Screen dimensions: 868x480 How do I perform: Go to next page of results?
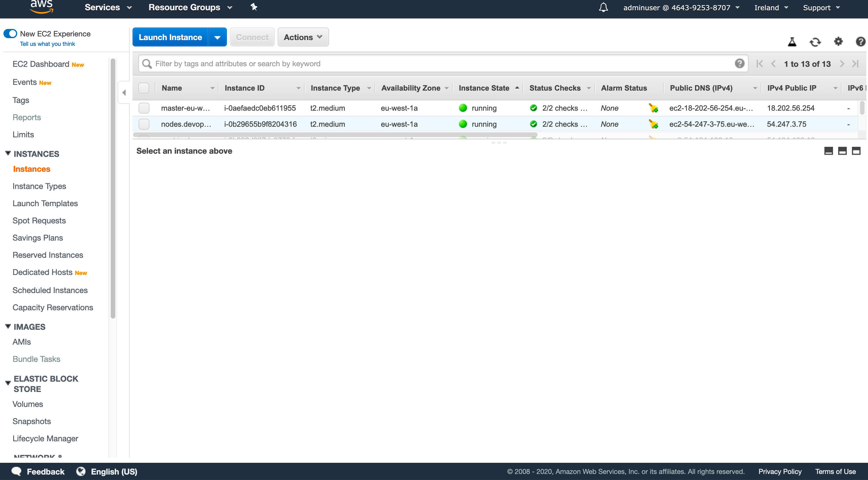(x=842, y=64)
